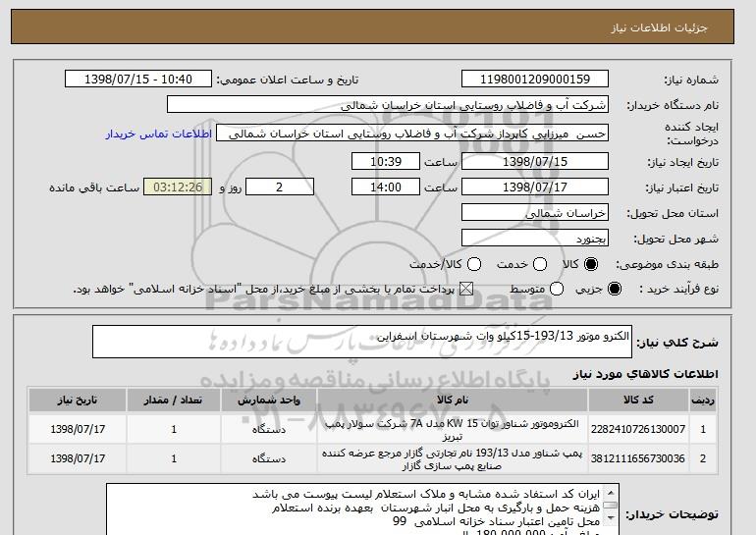The height and width of the screenshot is (535, 756).
Task: Click item code 2282410726130007
Action: tap(638, 429)
